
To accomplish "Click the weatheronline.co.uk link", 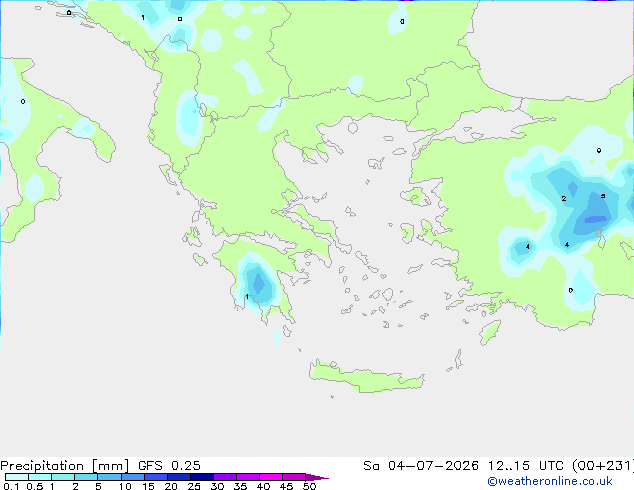I will 550,481.
